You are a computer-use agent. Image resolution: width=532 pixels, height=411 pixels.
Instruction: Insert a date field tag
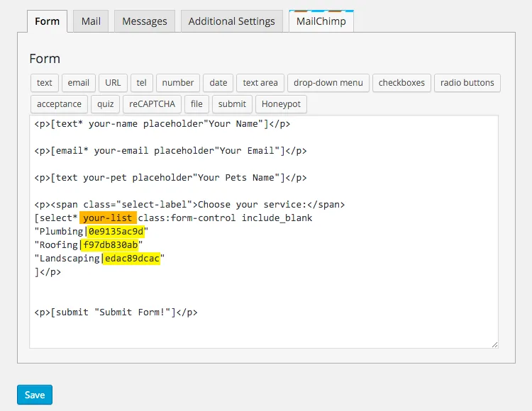coord(218,83)
